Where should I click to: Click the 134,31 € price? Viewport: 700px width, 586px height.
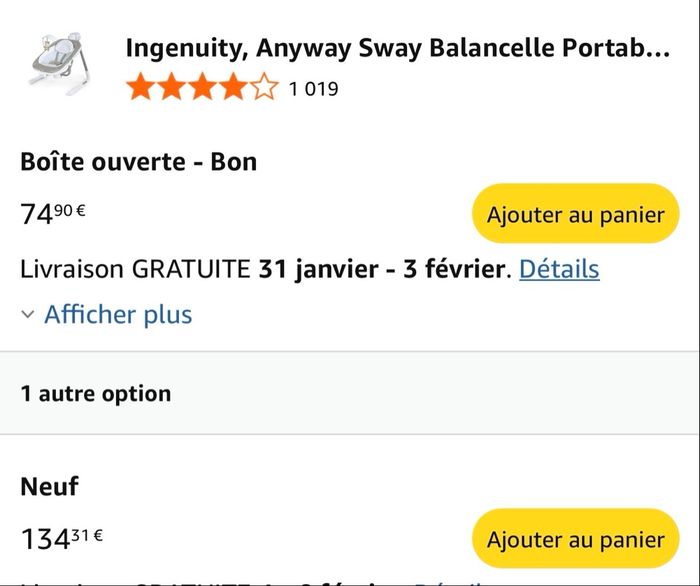click(x=62, y=539)
